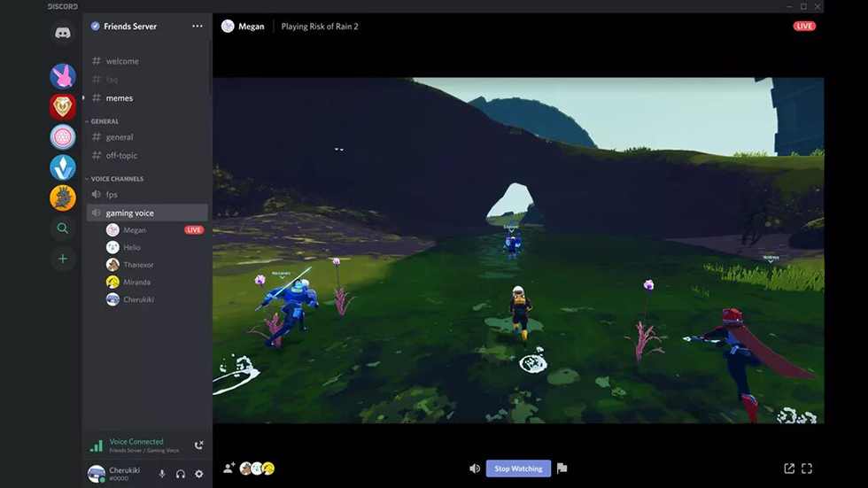The height and width of the screenshot is (488, 868).
Task: Click the channel list scrollbar
Action: coord(211,67)
